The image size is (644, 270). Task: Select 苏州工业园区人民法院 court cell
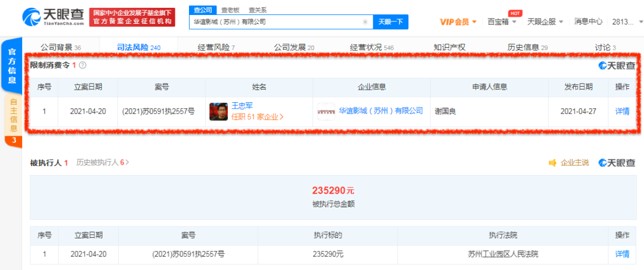point(503,254)
